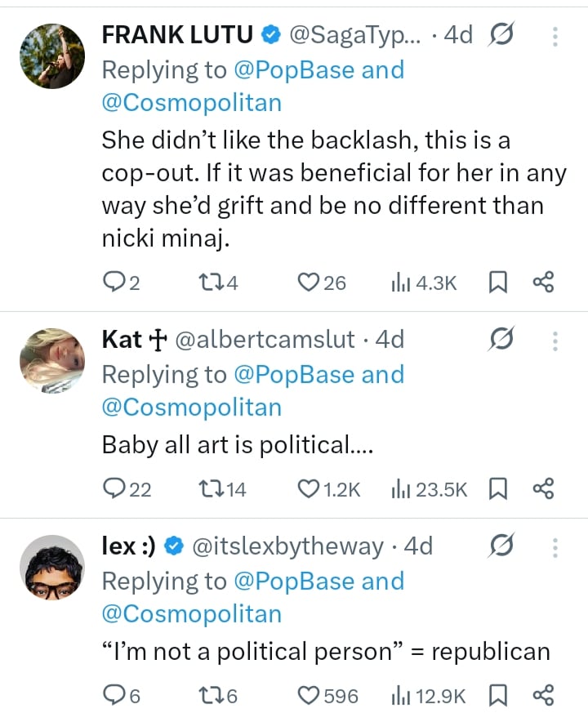Open Kat's profile avatar
This screenshot has height=722, width=588.
(51, 361)
